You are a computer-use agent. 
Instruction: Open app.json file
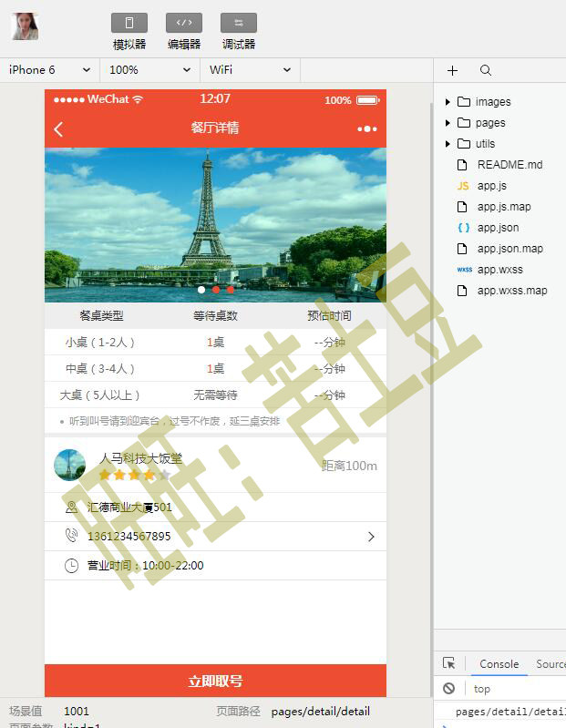tap(499, 228)
